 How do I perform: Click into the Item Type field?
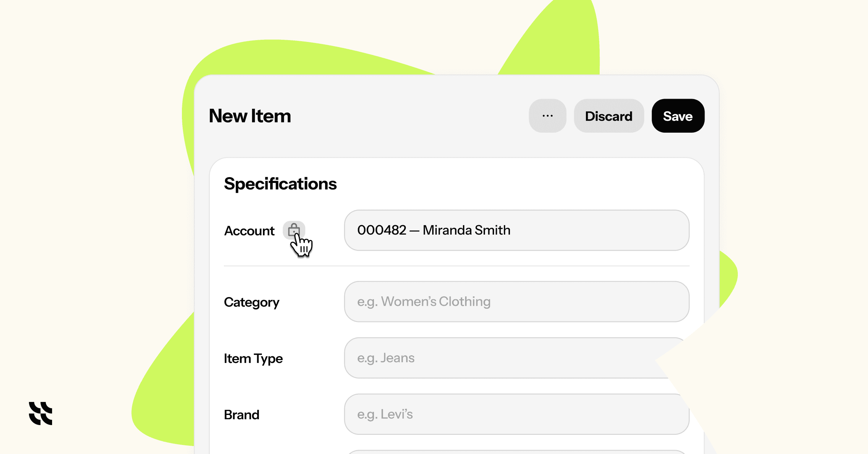click(x=516, y=358)
